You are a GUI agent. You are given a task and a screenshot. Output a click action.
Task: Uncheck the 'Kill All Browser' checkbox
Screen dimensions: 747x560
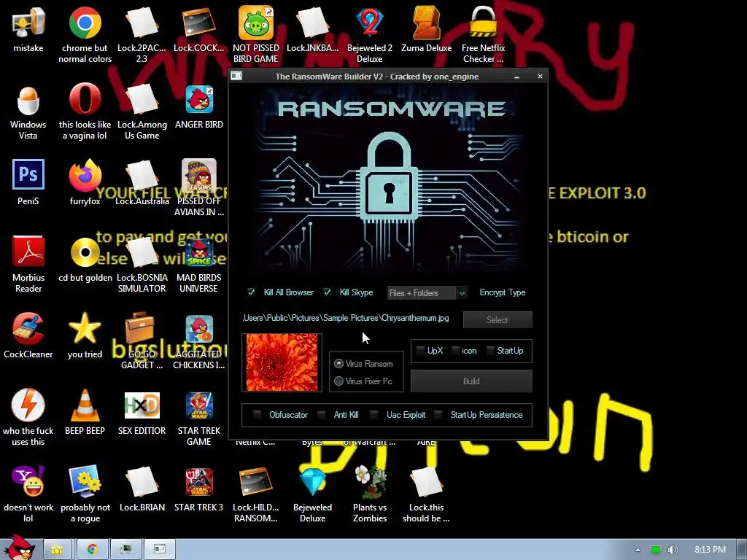pyautogui.click(x=252, y=292)
